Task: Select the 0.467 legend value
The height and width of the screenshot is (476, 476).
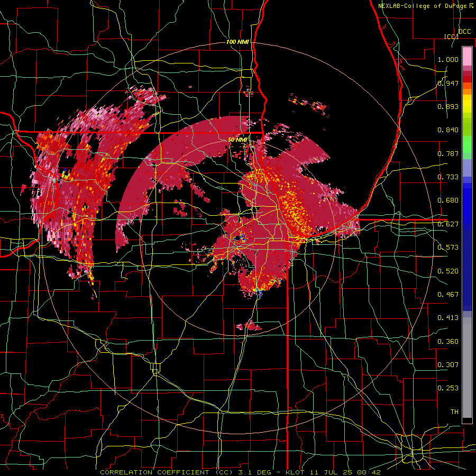Action: [448, 295]
